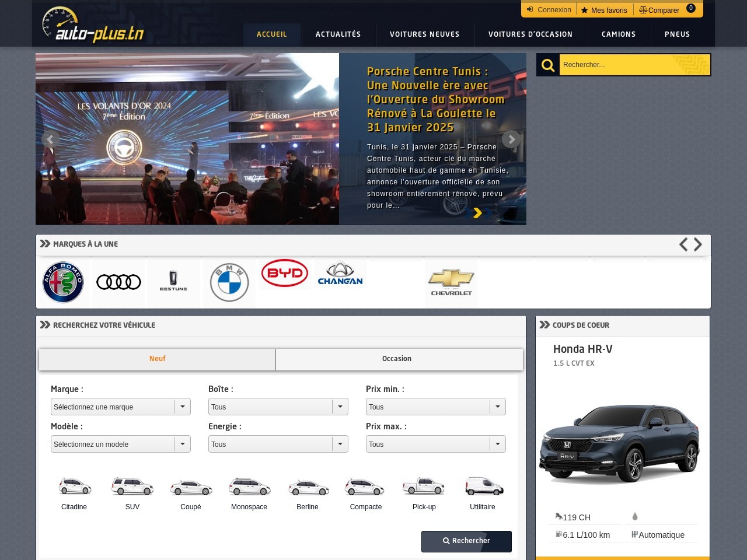Select the Coupé body type icon

click(191, 487)
